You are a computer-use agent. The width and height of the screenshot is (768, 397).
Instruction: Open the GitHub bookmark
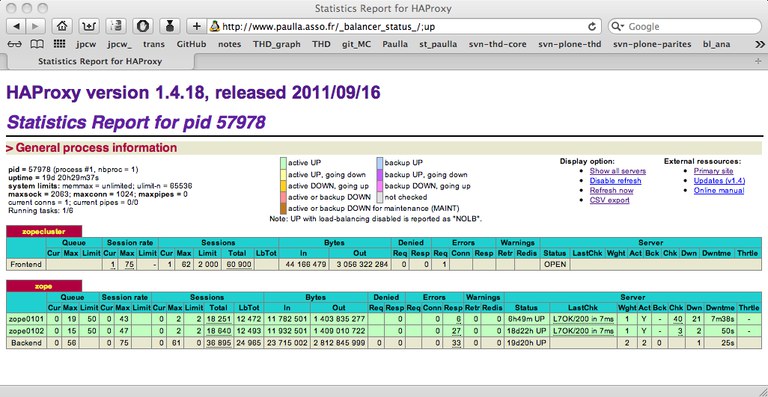(192, 44)
